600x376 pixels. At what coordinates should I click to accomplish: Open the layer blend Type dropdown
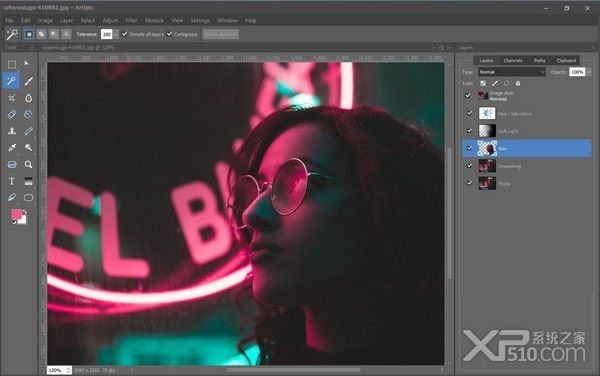[512, 72]
